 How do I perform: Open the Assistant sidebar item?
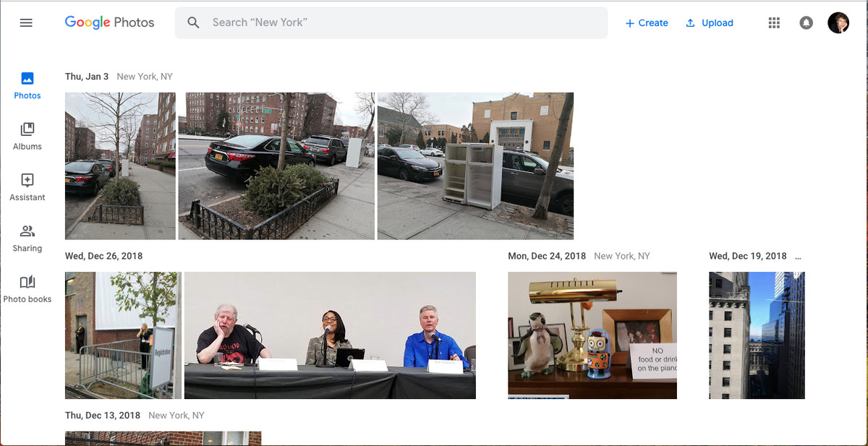coord(27,188)
